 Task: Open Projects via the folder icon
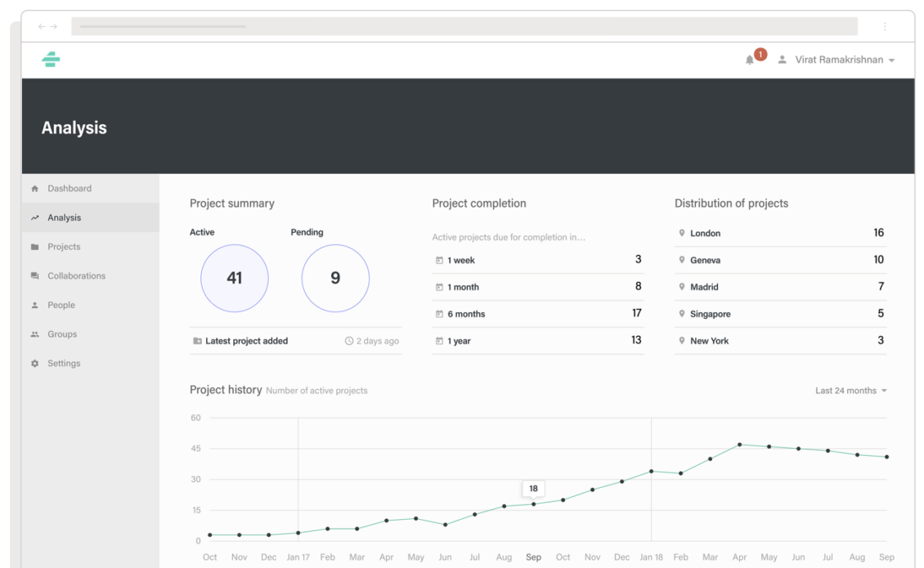[34, 246]
